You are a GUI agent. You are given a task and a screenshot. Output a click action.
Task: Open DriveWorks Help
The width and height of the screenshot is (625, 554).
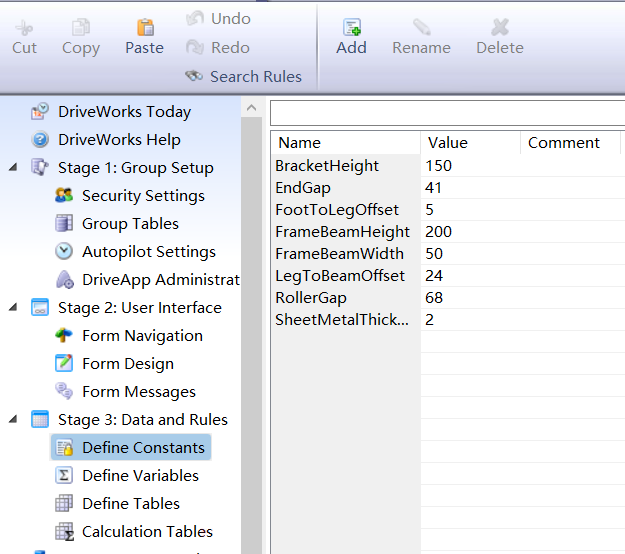click(x=119, y=140)
